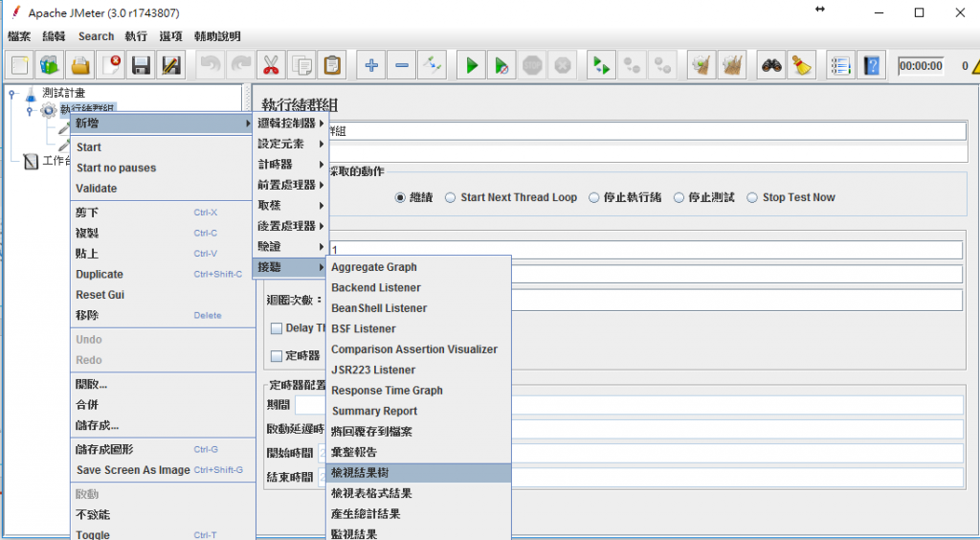
Task: Click Save Screen As Image entry
Action: [x=163, y=470]
